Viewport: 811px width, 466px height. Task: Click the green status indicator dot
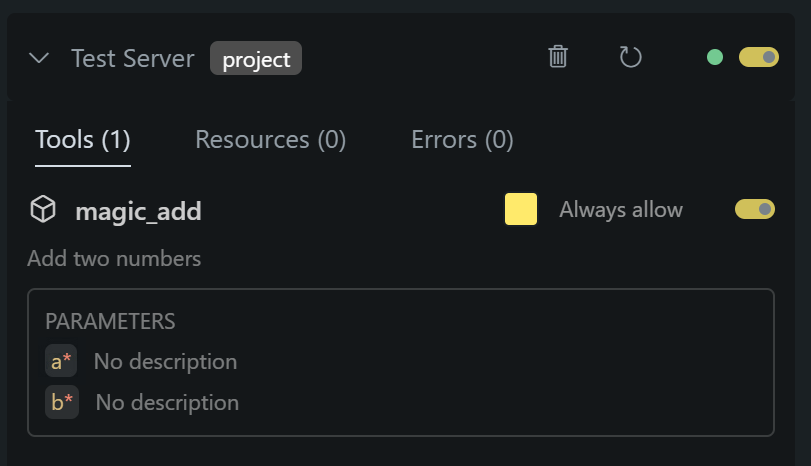[x=715, y=57]
